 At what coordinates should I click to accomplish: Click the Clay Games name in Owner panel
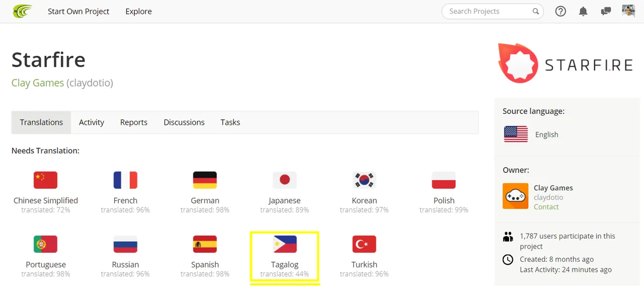[x=553, y=188]
